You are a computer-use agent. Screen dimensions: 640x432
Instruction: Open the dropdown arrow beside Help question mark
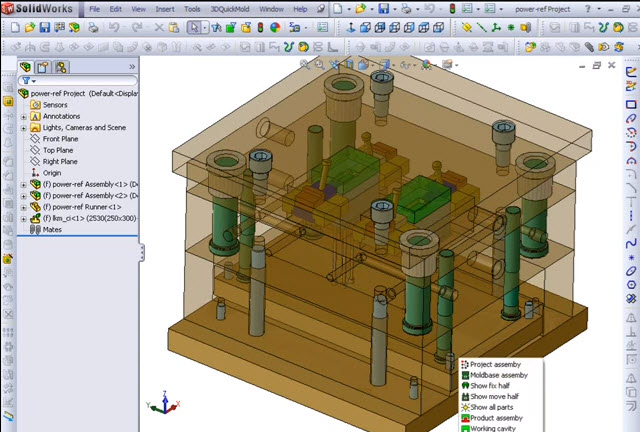(x=599, y=9)
